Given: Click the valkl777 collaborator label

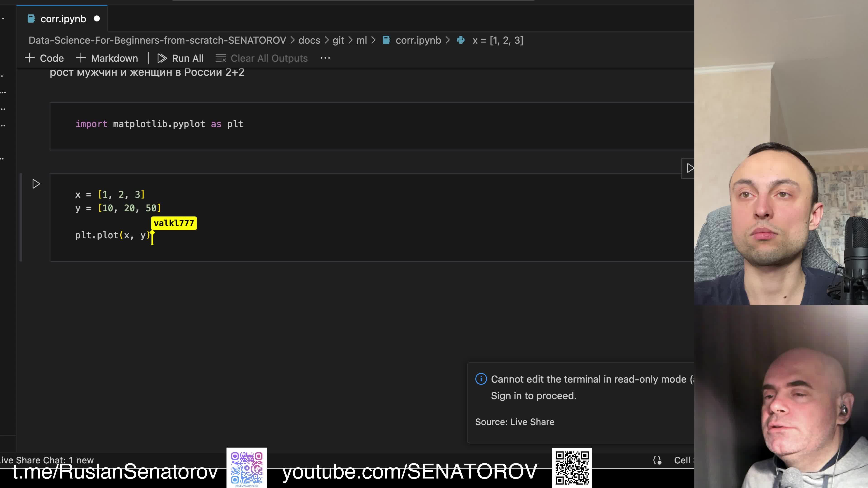Looking at the screenshot, I should tap(174, 223).
